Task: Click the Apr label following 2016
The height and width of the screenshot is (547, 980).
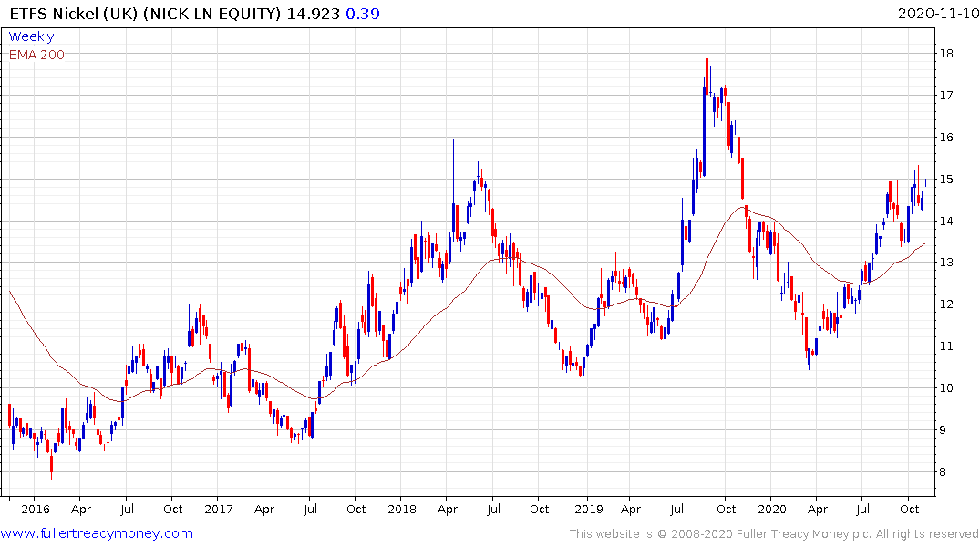Action: 81,510
